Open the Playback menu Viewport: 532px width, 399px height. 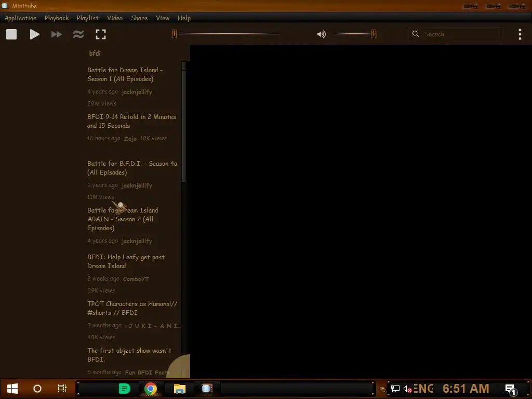[57, 18]
